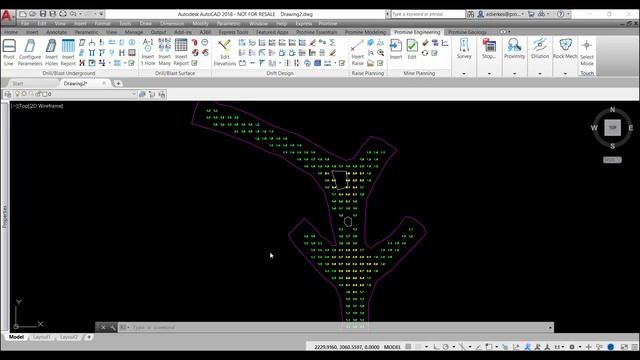Expand the Survey panel dropdown arrow

(464, 73)
